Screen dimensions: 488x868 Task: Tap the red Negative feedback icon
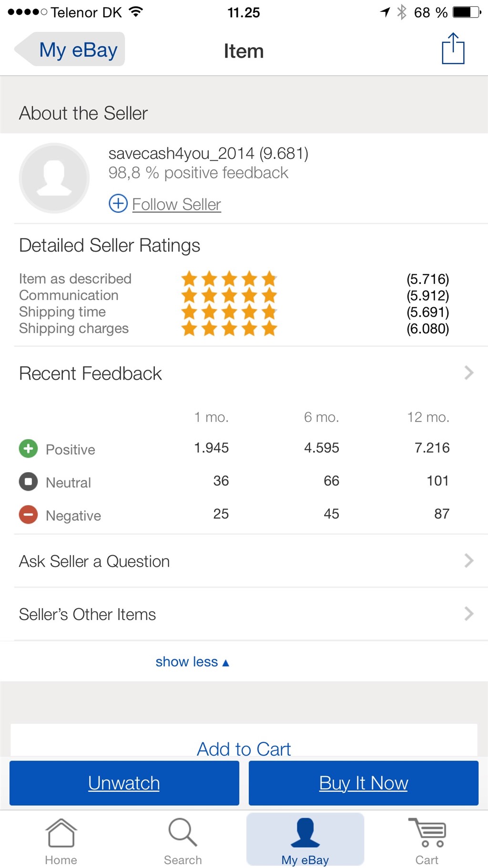29,515
